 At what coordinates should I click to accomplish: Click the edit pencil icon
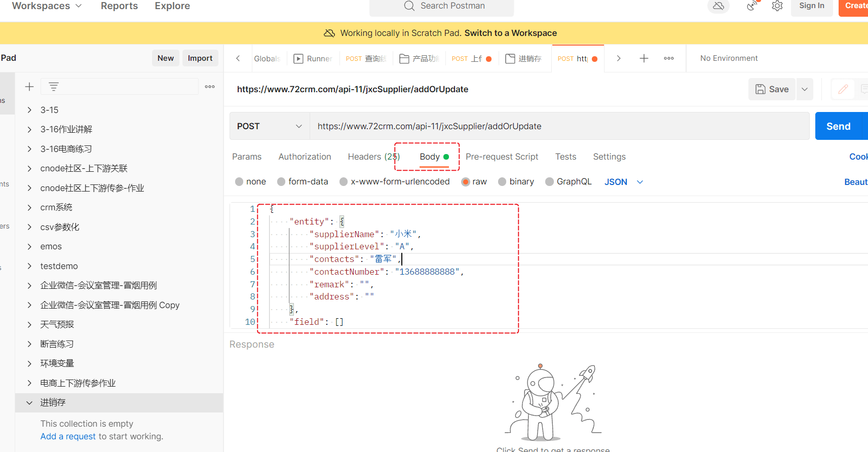tap(843, 89)
